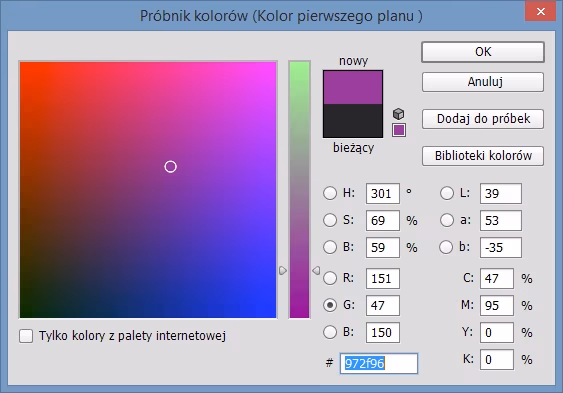Click the G field showing 47
Viewport: 563px width, 393px height.
pyautogui.click(x=383, y=305)
